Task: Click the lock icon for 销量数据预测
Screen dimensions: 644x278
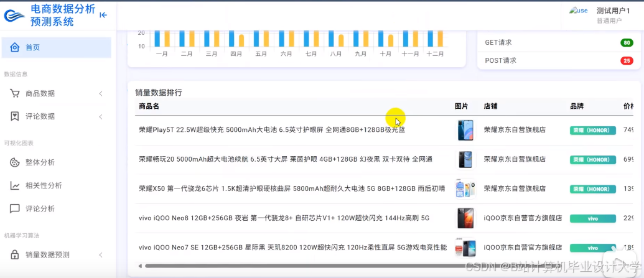Action: click(x=14, y=255)
